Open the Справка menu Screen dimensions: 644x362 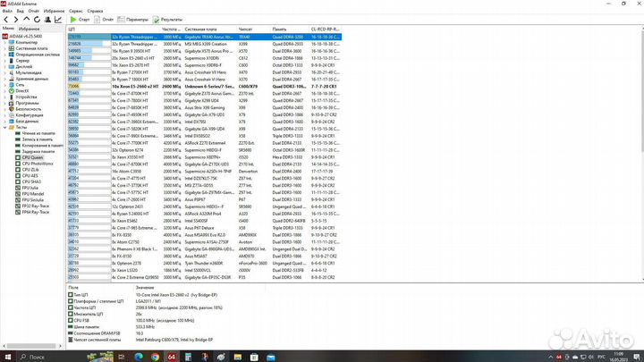pyautogui.click(x=96, y=11)
